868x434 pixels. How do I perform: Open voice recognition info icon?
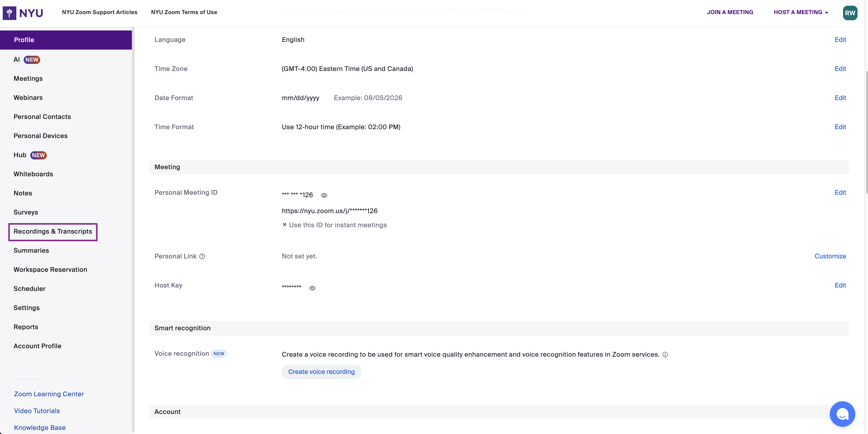pos(665,354)
